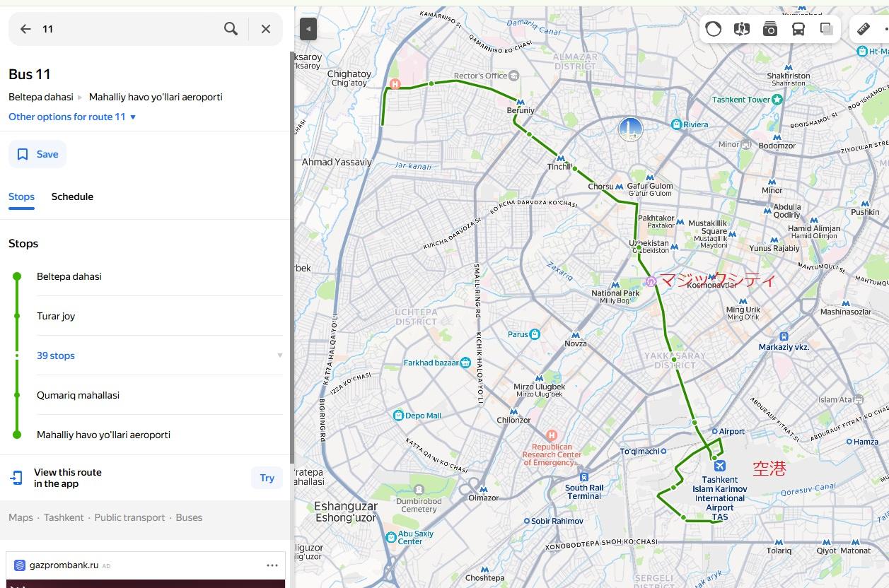
Task: Open the gazprombank.ru ad options menu
Action: point(272,565)
